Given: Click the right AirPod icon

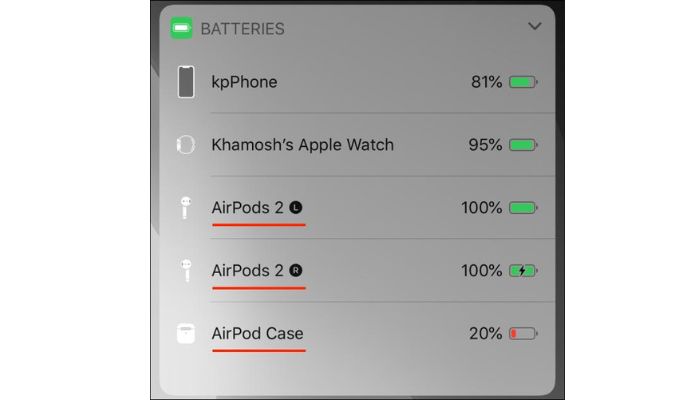Looking at the screenshot, I should pos(186,270).
